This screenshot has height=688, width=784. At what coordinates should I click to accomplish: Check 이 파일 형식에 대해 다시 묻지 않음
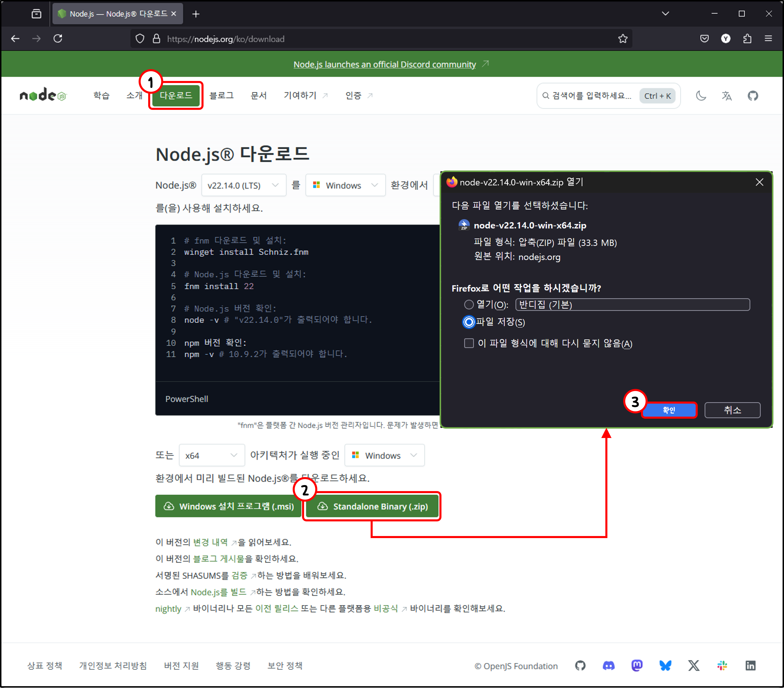point(469,343)
